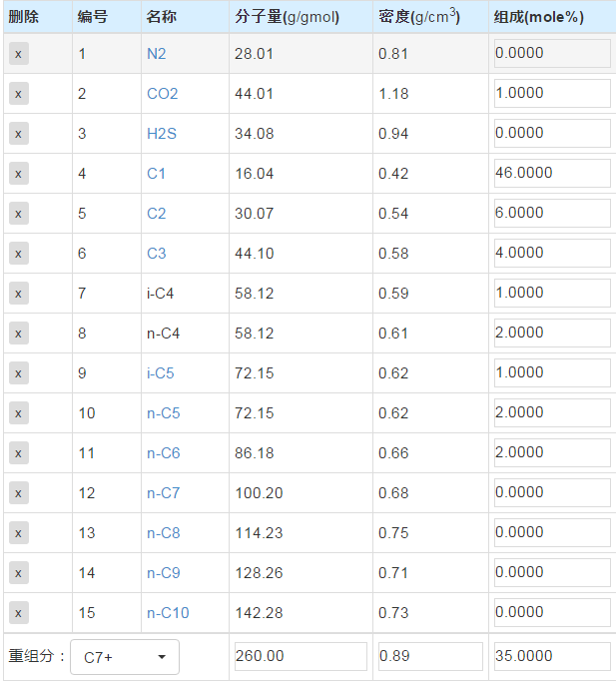Open the n-C7 component link
The image size is (616, 682).
pos(163,493)
